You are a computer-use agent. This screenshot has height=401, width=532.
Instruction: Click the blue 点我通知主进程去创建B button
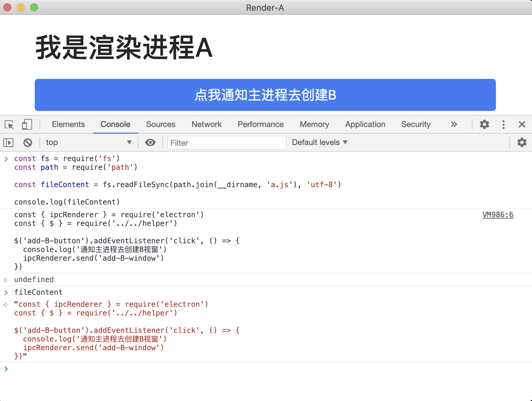pyautogui.click(x=265, y=95)
